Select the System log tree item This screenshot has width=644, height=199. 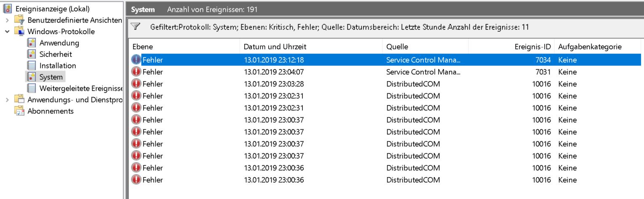point(51,77)
